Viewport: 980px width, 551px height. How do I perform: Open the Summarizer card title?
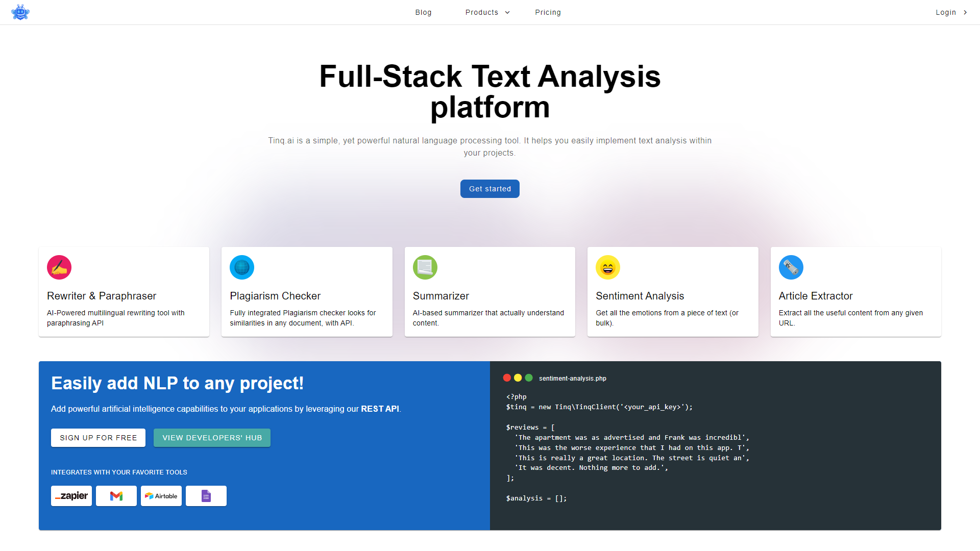pyautogui.click(x=440, y=296)
